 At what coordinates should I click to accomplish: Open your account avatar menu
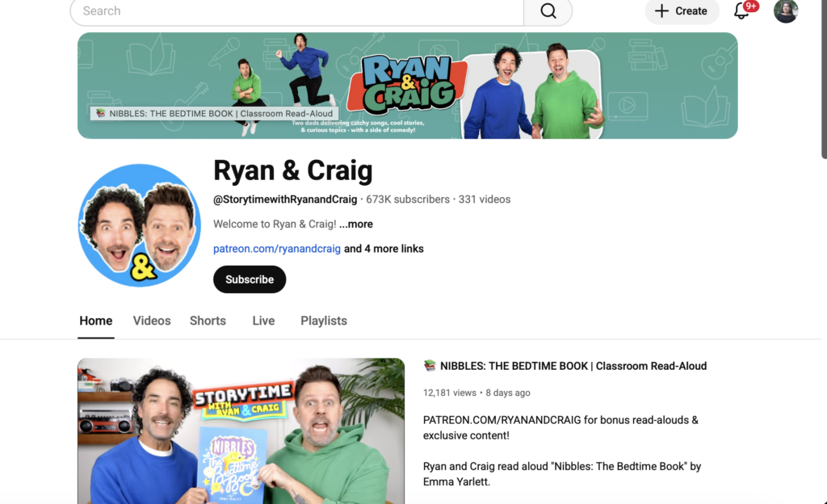tap(785, 11)
